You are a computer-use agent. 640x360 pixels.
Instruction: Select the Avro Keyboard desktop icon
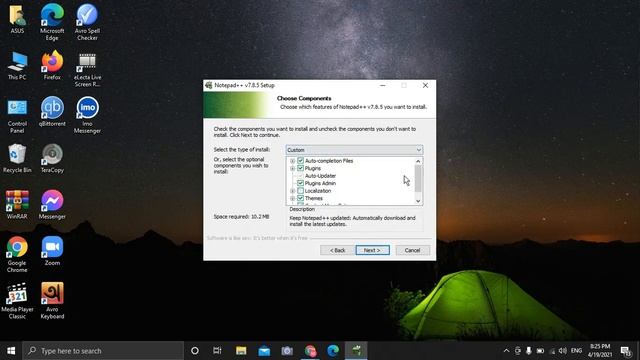pyautogui.click(x=52, y=301)
